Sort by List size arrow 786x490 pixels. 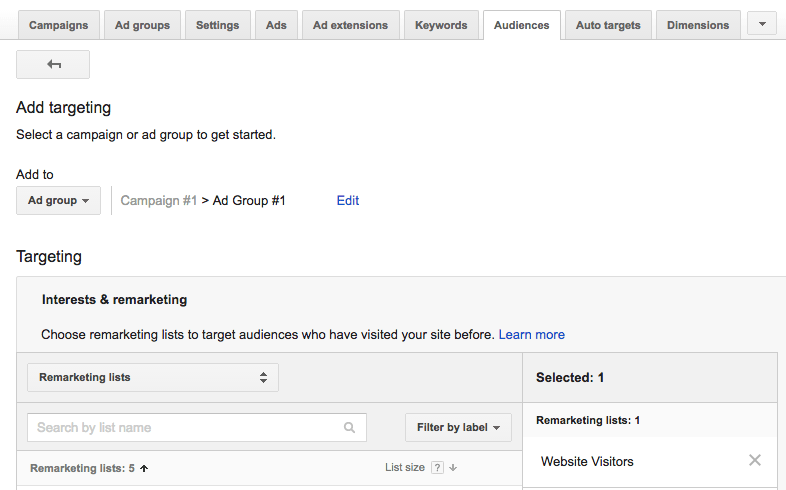(x=453, y=468)
